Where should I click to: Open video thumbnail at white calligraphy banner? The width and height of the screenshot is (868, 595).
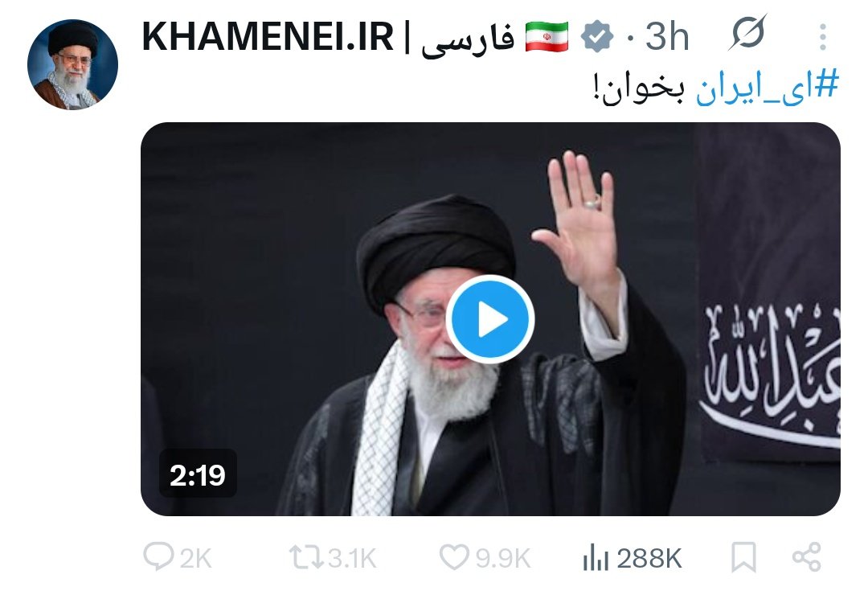pos(771,371)
